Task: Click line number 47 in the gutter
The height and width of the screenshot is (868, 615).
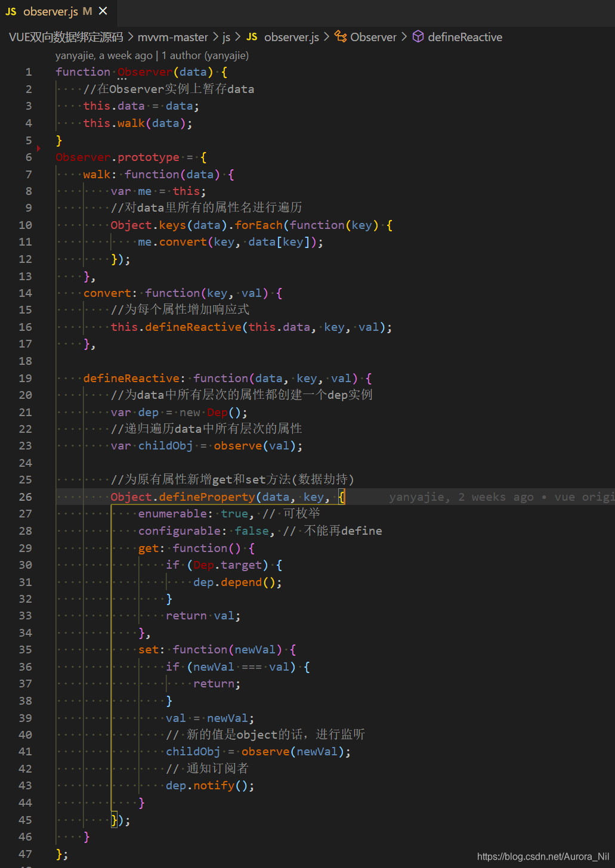Action: coord(25,854)
